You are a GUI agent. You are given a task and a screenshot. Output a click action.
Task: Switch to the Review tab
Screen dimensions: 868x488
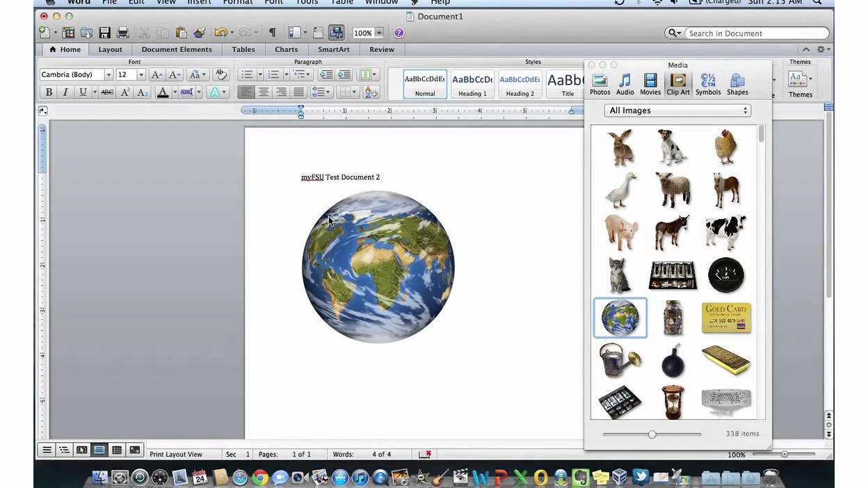tap(382, 49)
